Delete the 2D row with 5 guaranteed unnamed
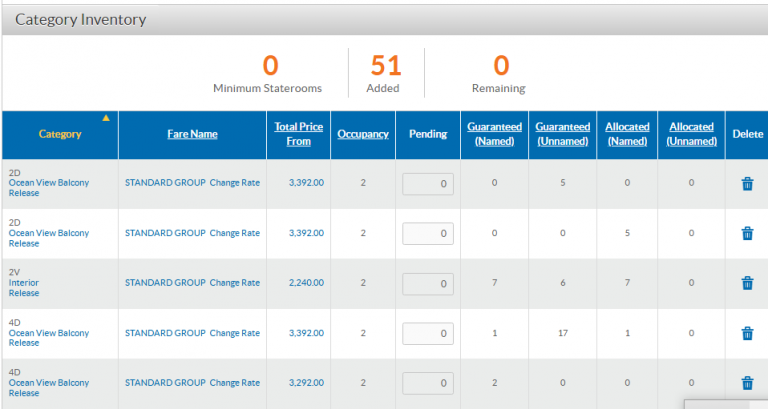 point(747,184)
